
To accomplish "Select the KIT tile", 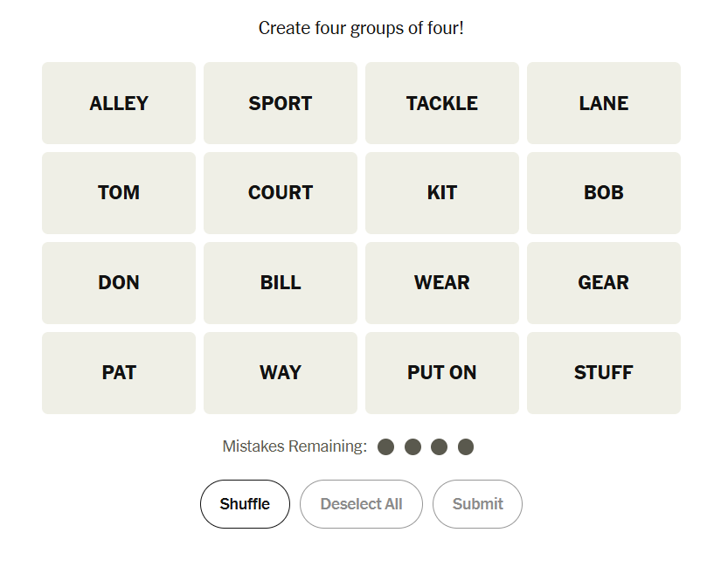I will (442, 193).
